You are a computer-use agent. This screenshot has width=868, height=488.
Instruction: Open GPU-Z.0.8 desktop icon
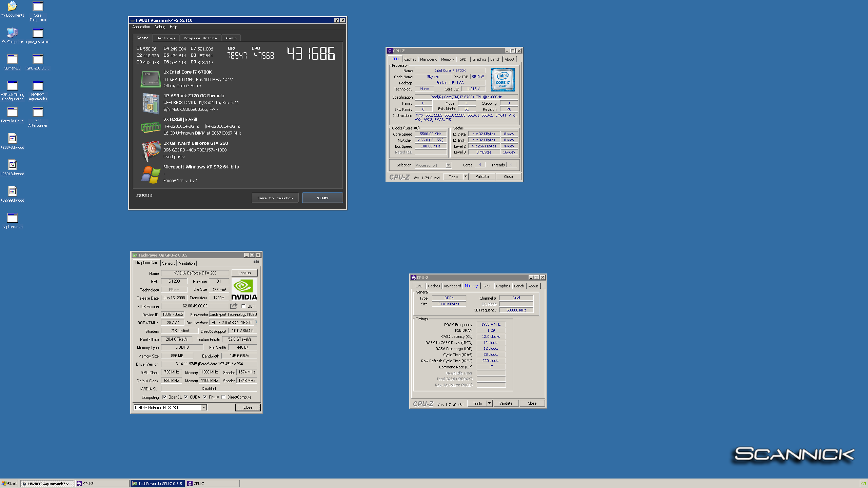tap(38, 62)
